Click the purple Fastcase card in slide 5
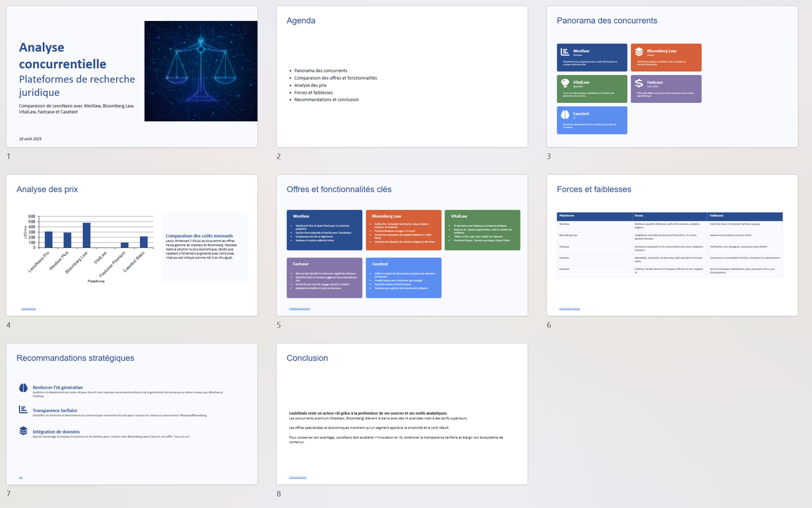Screen dimensions: 812x508 324,278
